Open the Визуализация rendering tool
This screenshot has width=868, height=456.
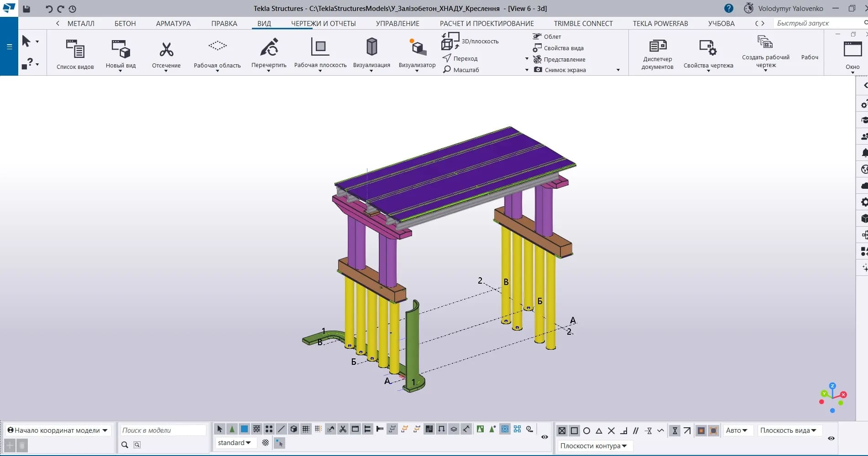pyautogui.click(x=371, y=54)
